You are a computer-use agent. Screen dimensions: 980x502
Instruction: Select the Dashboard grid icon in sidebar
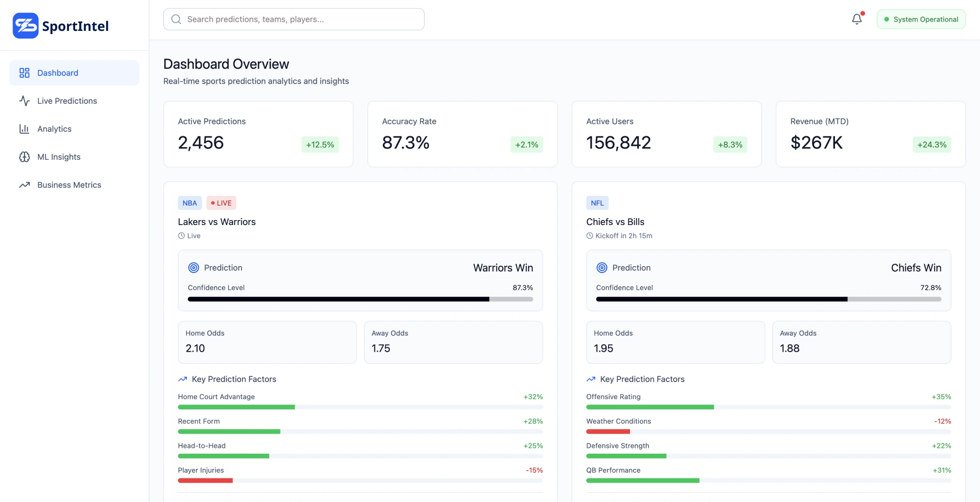tap(24, 72)
